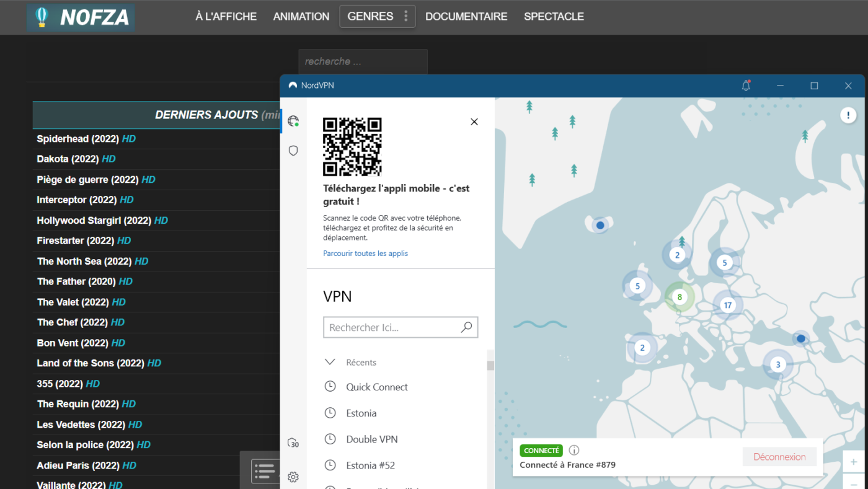Select Quick Connect in recents
868x489 pixels.
tap(377, 387)
